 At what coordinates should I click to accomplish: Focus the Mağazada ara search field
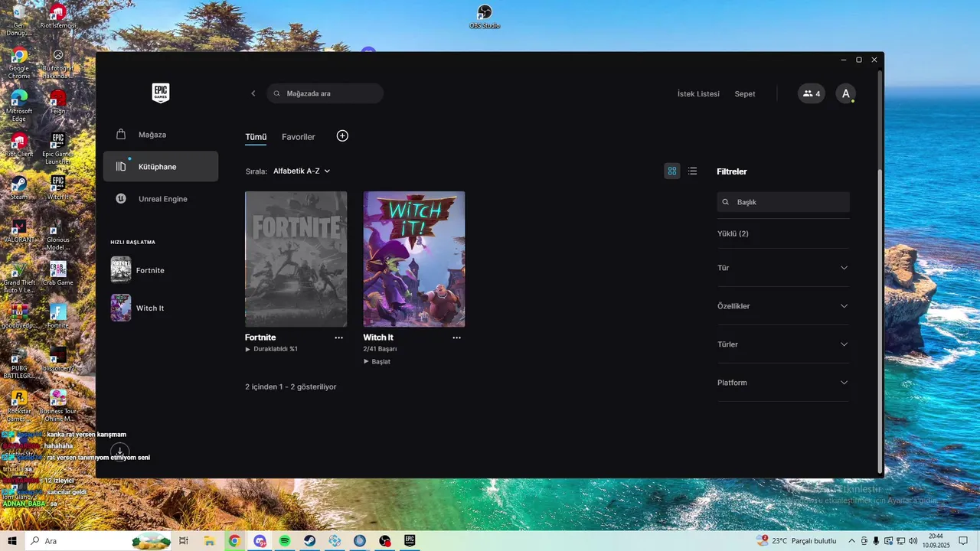point(325,93)
